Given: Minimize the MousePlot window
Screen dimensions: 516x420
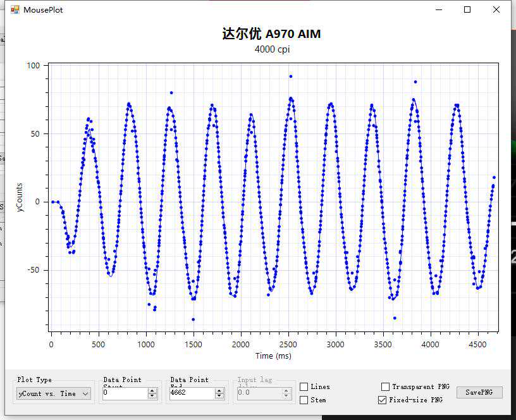Looking at the screenshot, I should tap(439, 9).
